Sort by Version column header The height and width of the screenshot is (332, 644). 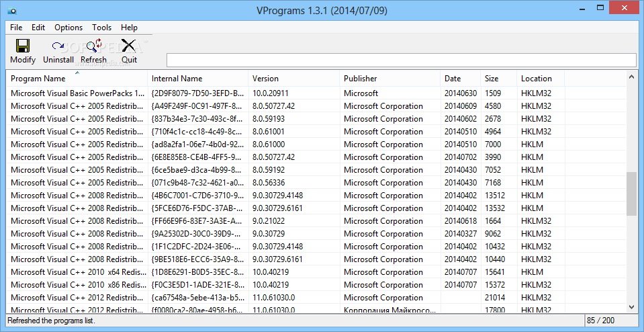coord(294,79)
